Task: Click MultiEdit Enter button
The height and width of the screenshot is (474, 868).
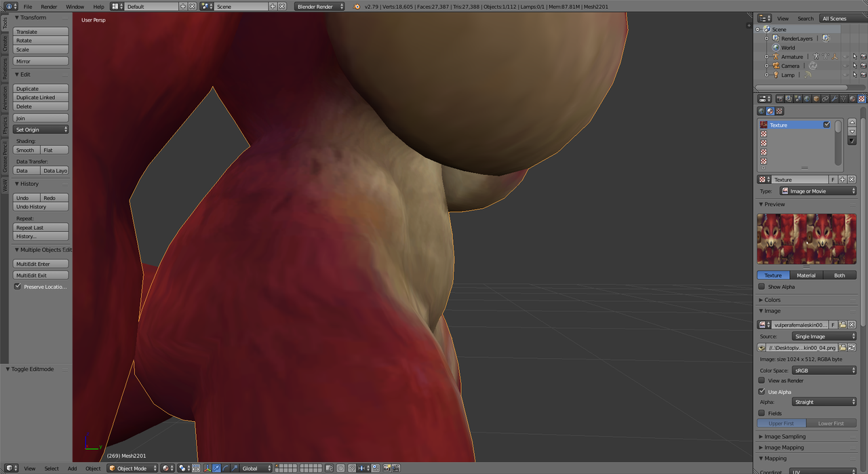Action: 41,264
